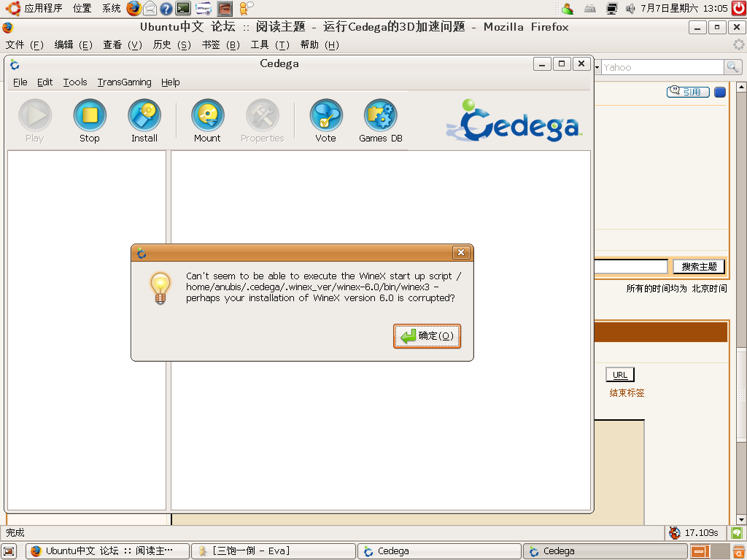Open the Cedega Help menu
747x560 pixels.
[x=171, y=82]
